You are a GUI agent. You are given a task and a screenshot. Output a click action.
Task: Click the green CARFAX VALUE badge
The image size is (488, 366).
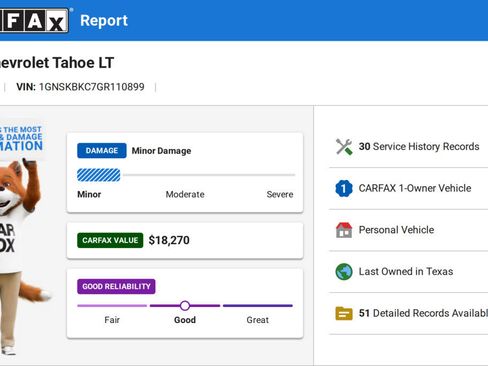tap(110, 240)
